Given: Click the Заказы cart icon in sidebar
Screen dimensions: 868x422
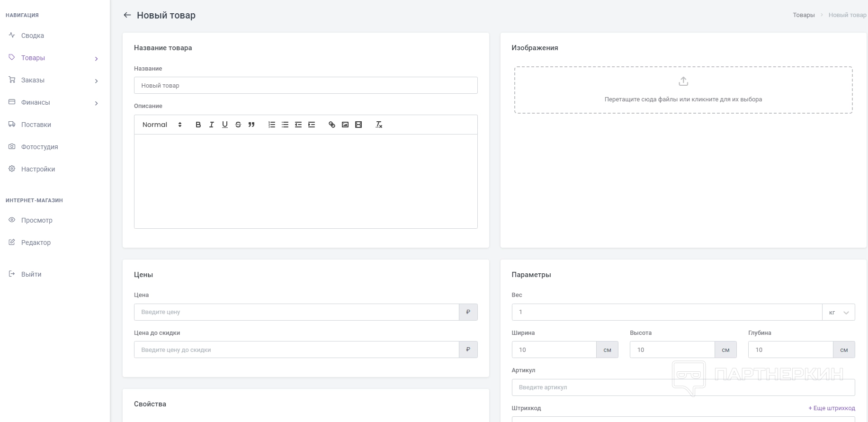Looking at the screenshot, I should [12, 80].
